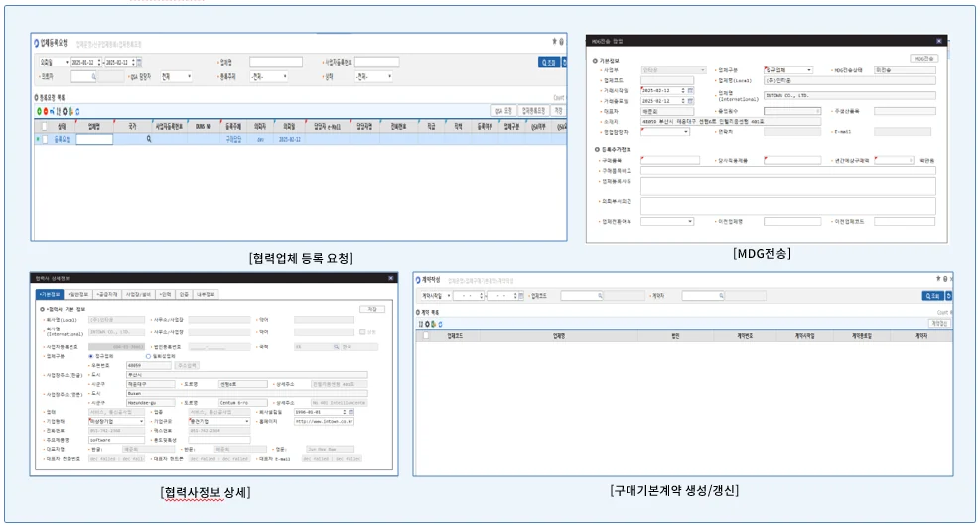This screenshot has width=980, height=527.
Task: Click the 국적 search magnifier in 협력사 상세정보
Action: (336, 346)
